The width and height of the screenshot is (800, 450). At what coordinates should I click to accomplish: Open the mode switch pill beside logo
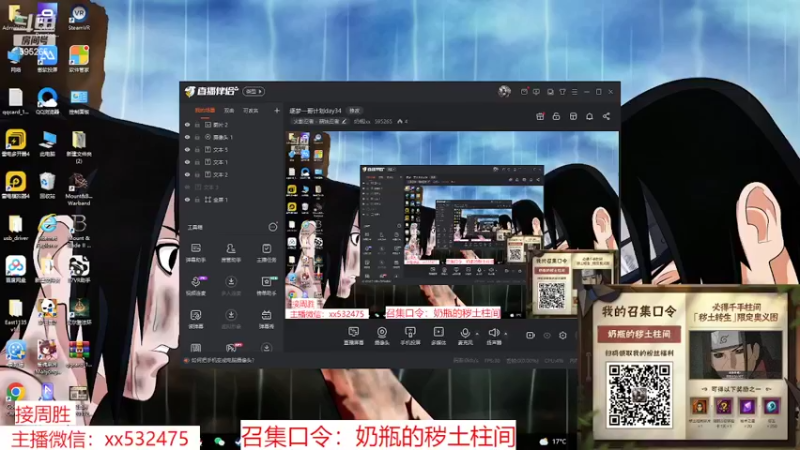[254, 91]
